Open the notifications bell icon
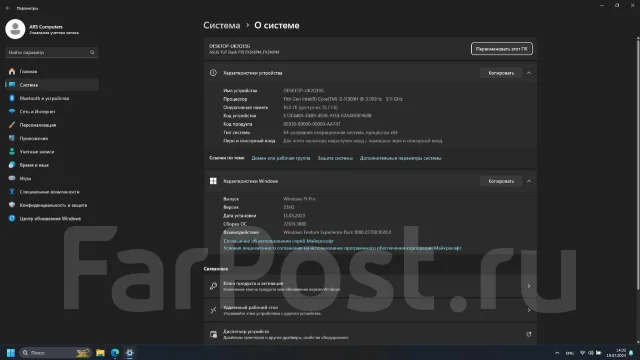Screen dimensions: 640x360 point(631,353)
